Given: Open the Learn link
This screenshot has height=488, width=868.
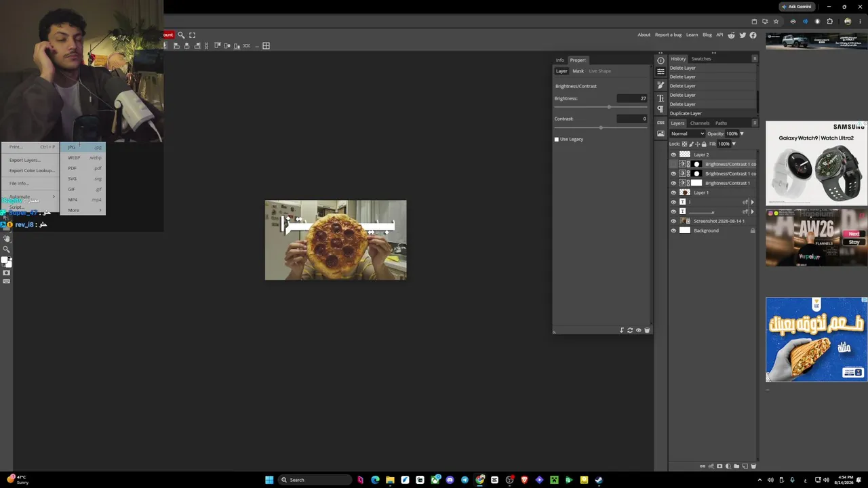Looking at the screenshot, I should [x=692, y=35].
